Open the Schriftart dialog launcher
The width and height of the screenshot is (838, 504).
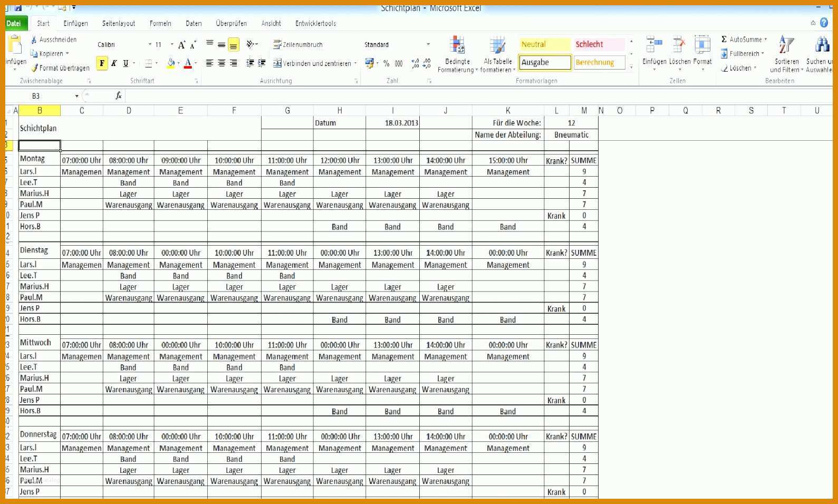tap(196, 81)
